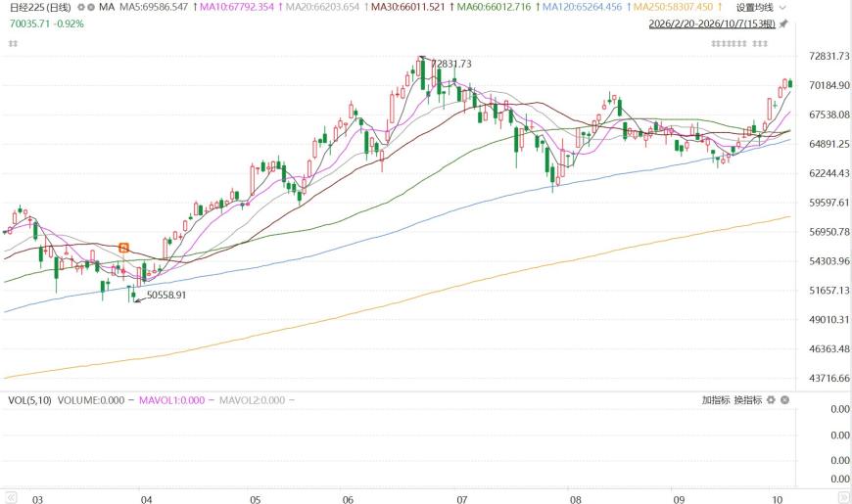Image resolution: width=852 pixels, height=504 pixels.
Task: Click the 日经225(日线) chart title
Action: pos(40,8)
